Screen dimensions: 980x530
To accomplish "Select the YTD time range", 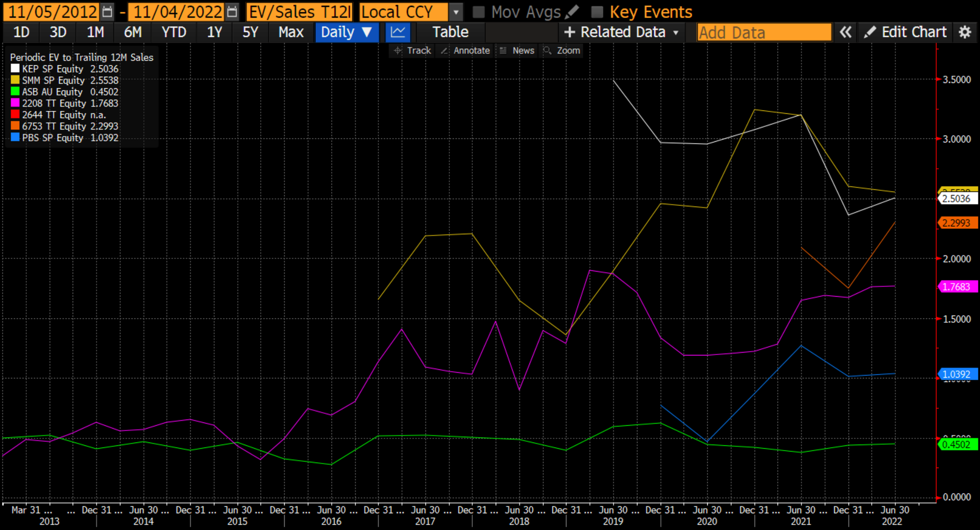I will pyautogui.click(x=174, y=32).
